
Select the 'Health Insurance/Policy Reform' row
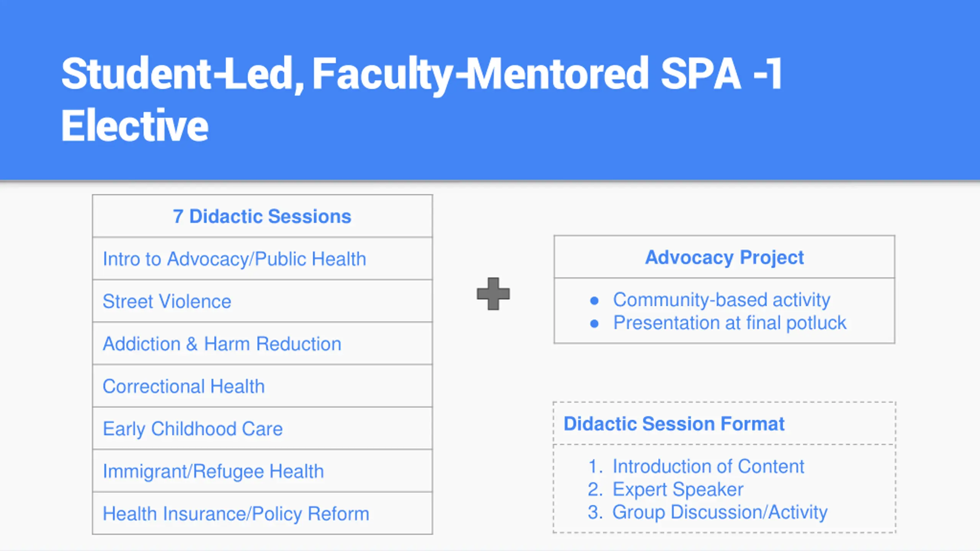point(262,514)
